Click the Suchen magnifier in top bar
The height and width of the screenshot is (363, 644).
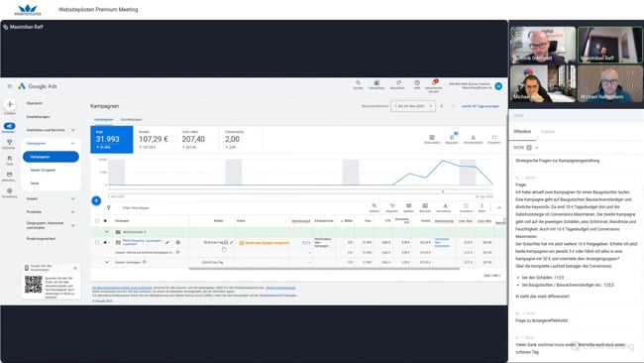(358, 83)
